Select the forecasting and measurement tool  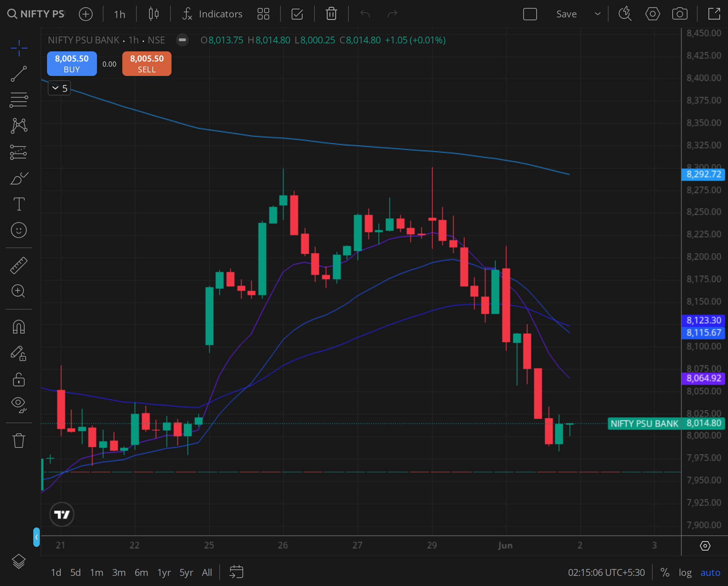pyautogui.click(x=19, y=152)
